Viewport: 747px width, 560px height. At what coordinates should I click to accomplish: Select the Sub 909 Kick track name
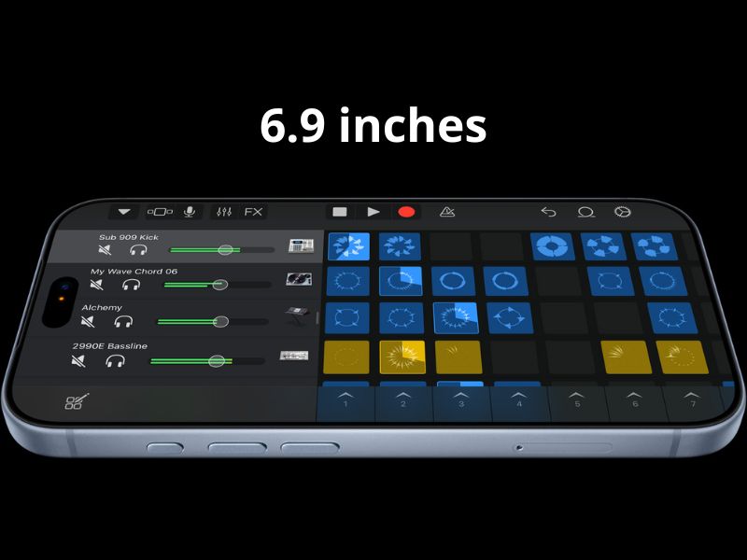pos(129,237)
